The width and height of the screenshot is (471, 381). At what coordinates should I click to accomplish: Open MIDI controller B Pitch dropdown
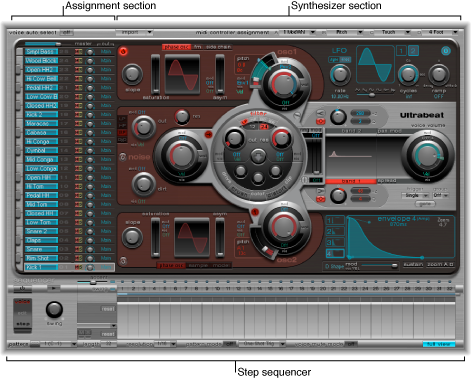[345, 32]
